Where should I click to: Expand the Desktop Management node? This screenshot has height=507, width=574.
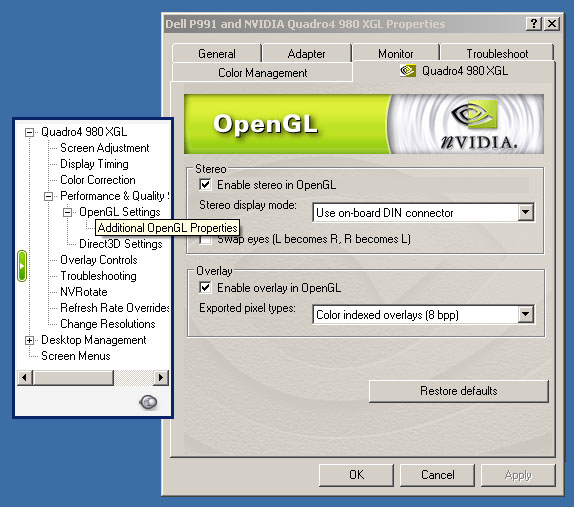[x=30, y=340]
